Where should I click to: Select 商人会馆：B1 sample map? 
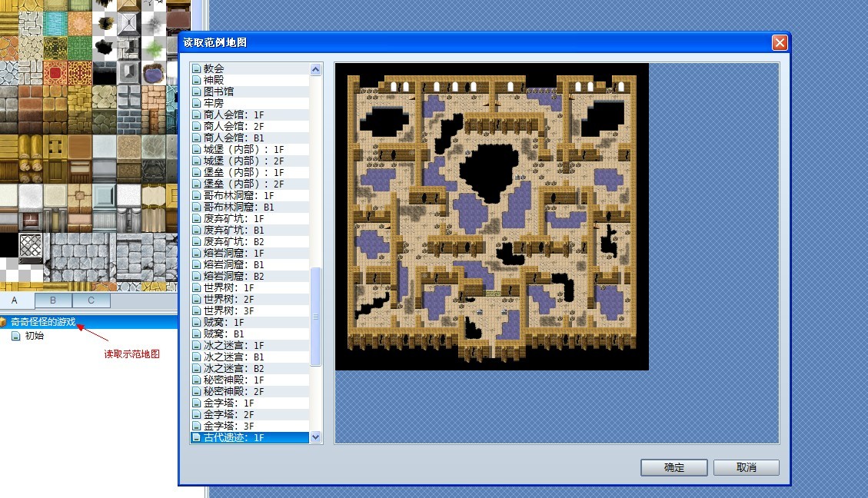point(250,138)
